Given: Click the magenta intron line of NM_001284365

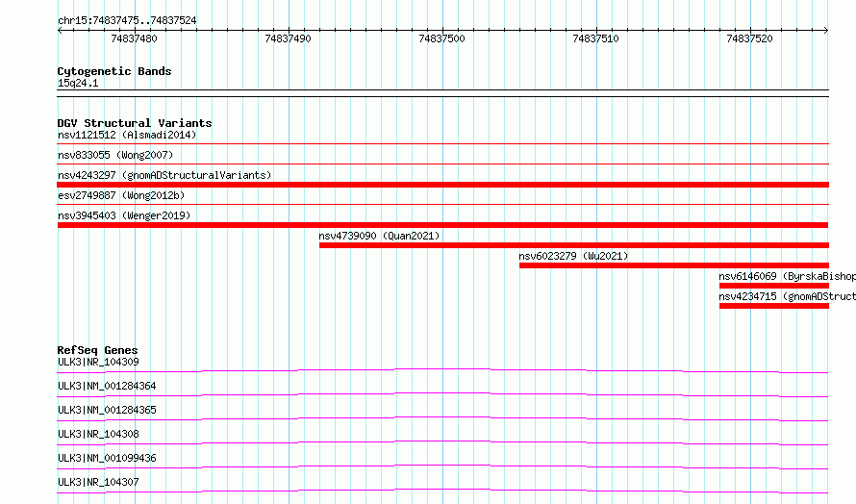Looking at the screenshot, I should [442, 417].
